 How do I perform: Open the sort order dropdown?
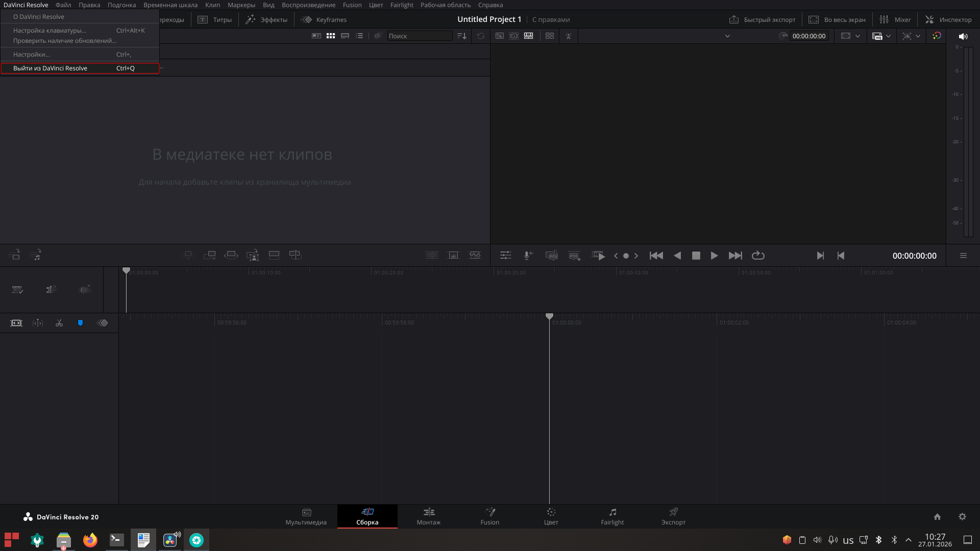[x=462, y=36]
